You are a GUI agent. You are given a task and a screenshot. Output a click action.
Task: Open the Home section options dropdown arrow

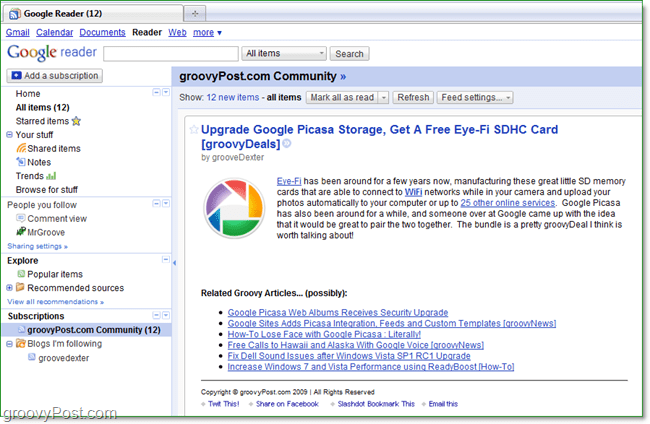166,92
